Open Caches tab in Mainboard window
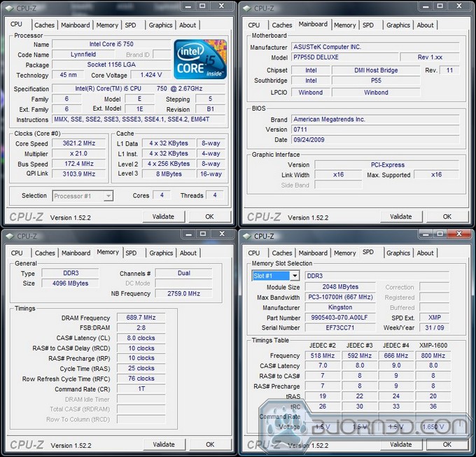This screenshot has height=457, width=476. (x=282, y=25)
